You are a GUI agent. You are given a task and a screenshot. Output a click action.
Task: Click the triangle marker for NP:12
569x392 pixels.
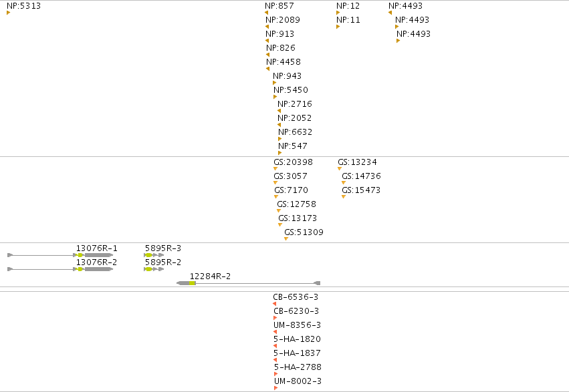coord(338,13)
